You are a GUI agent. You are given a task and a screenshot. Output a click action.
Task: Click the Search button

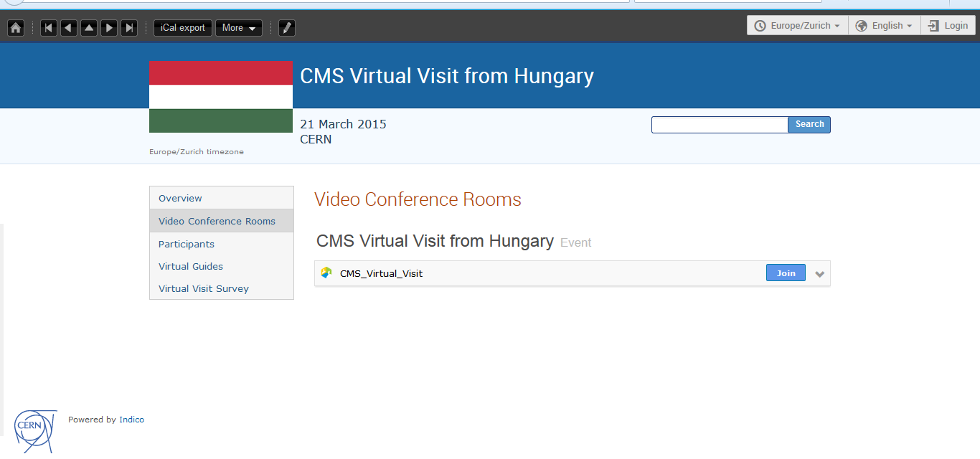809,124
